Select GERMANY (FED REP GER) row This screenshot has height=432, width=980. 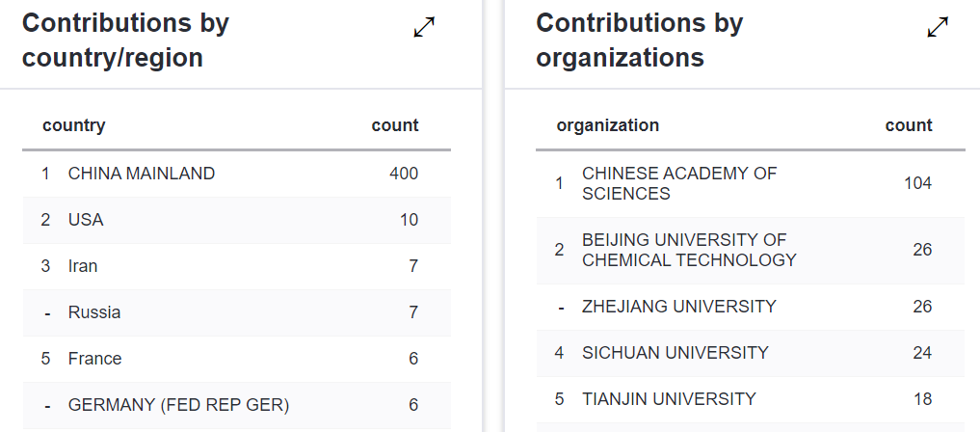[x=178, y=405]
